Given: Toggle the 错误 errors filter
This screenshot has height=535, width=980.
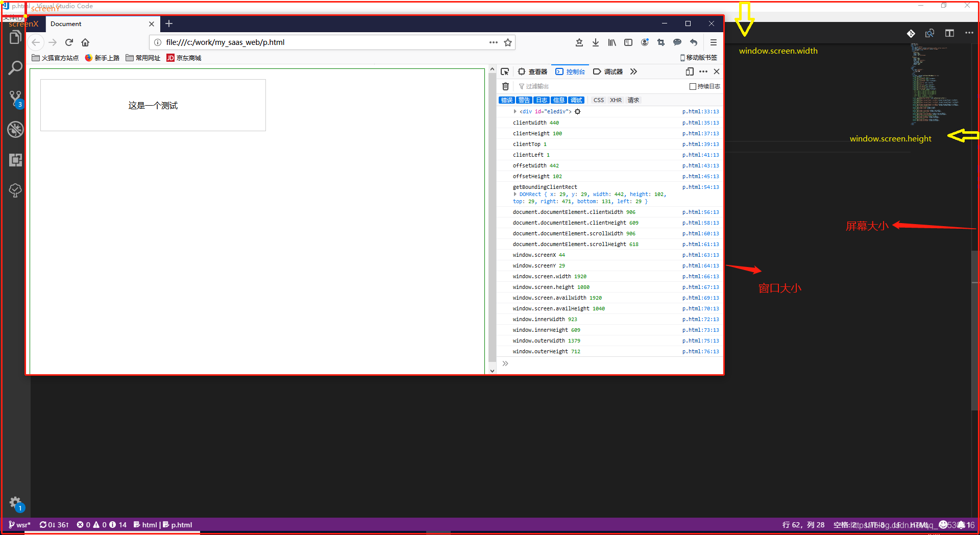Looking at the screenshot, I should [x=506, y=100].
